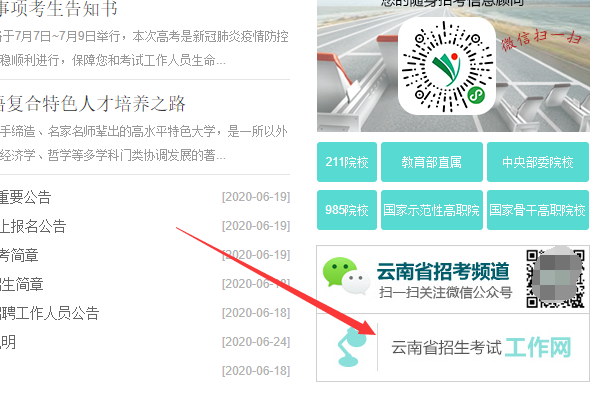The image size is (598, 402).
Task: Click the WeChat mini-program QR code
Action: click(x=447, y=66)
